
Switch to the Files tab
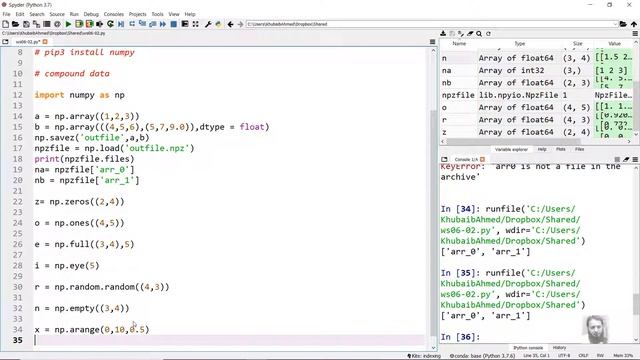[580, 149]
